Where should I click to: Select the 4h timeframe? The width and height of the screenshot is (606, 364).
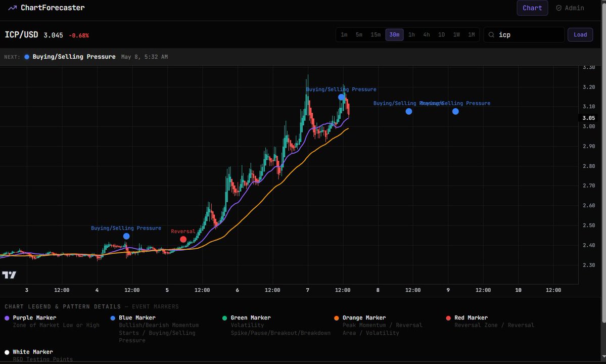tap(426, 35)
